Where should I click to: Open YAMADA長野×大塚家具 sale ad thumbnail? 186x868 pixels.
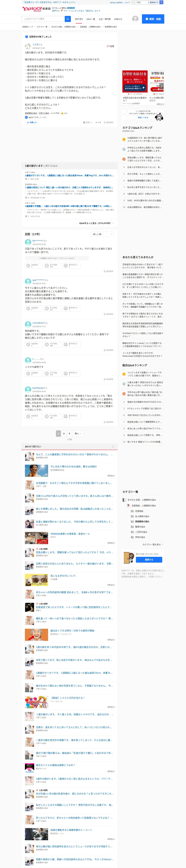click(37, 538)
